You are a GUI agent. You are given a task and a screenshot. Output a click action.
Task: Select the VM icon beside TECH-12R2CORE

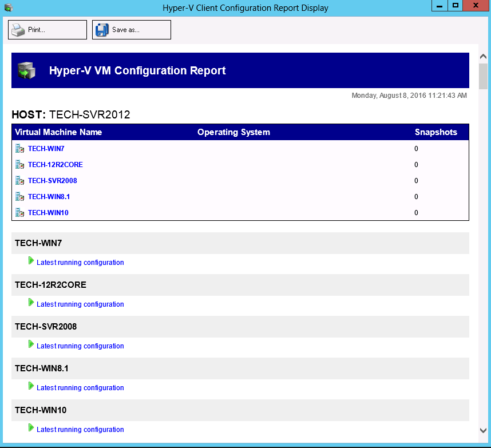[x=21, y=164]
